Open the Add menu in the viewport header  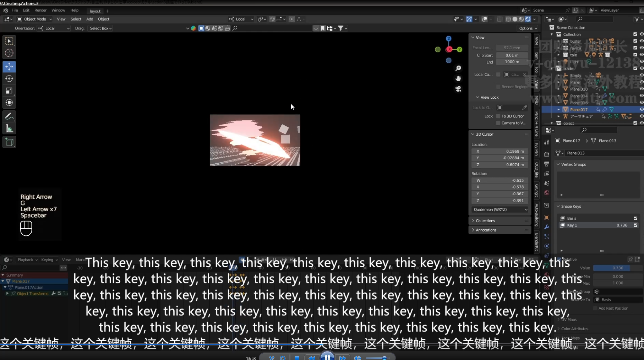pyautogui.click(x=89, y=19)
